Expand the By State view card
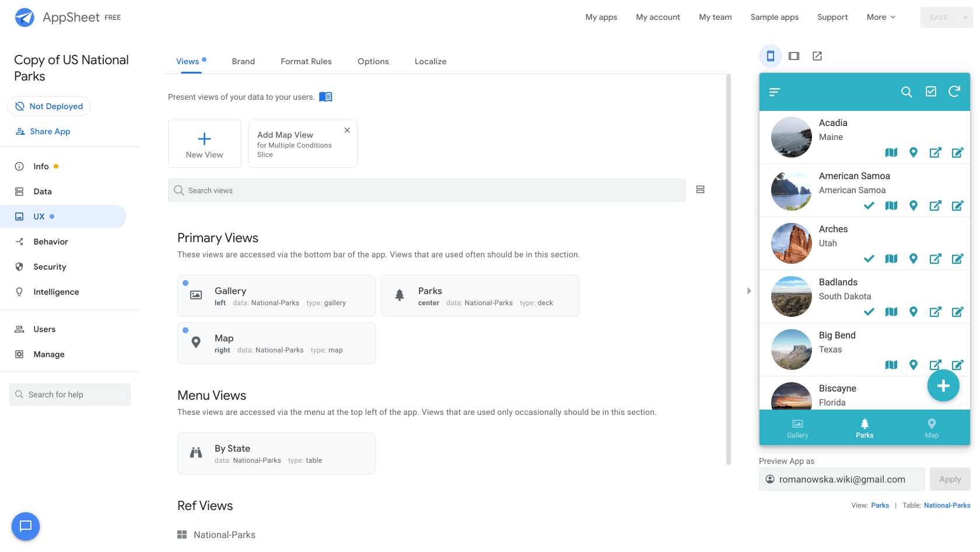The width and height of the screenshot is (980, 552). 276,453
